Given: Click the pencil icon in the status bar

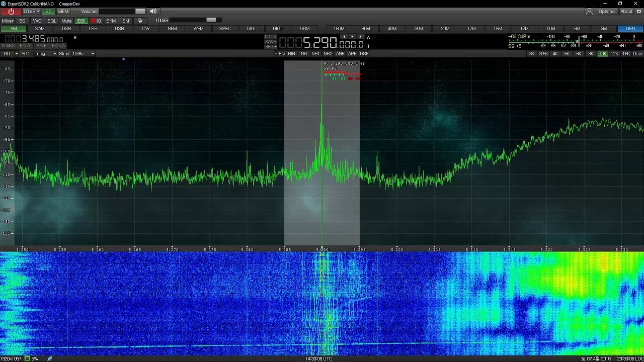Looking at the screenshot, I should 49,358.
